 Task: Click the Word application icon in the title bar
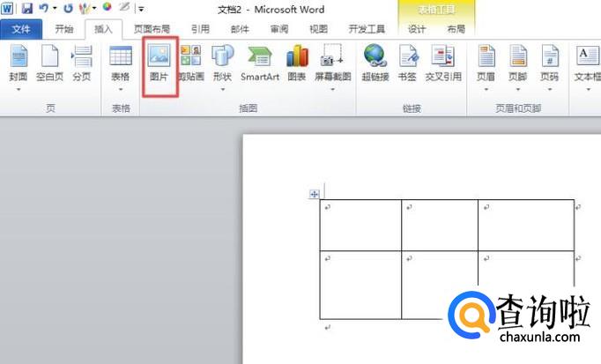(7, 8)
